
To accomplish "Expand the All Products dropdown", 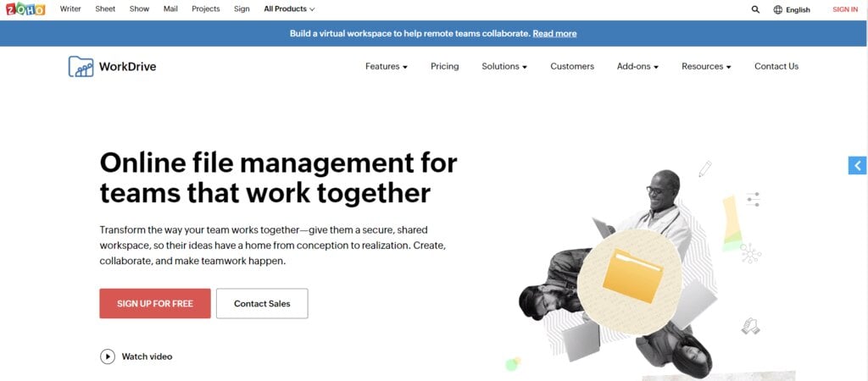I will [290, 8].
